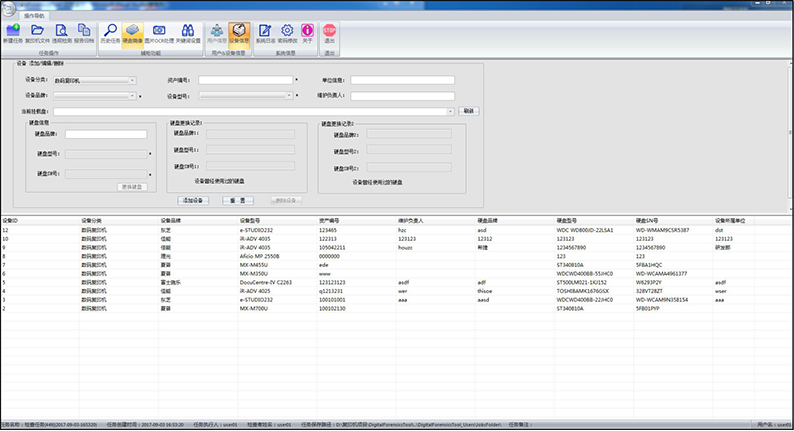Screen dimensions: 794x431
Task: Select the MX-M350U device cell
Action: pyautogui.click(x=254, y=273)
